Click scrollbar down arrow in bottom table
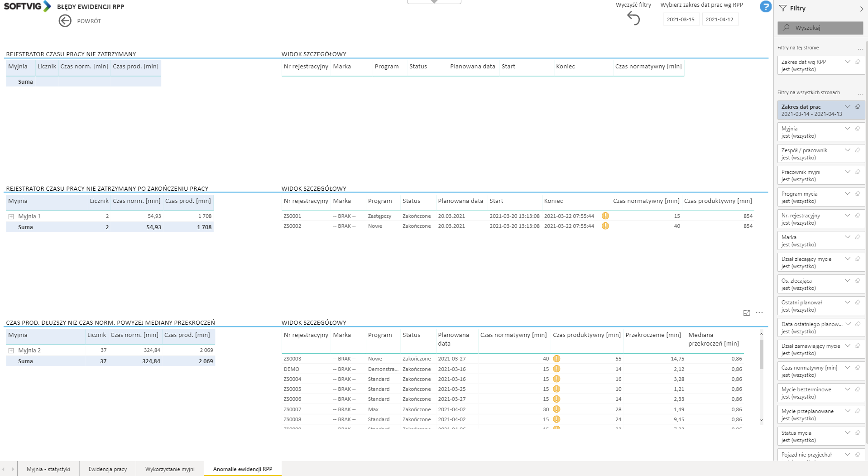This screenshot has width=868, height=476. tap(761, 420)
